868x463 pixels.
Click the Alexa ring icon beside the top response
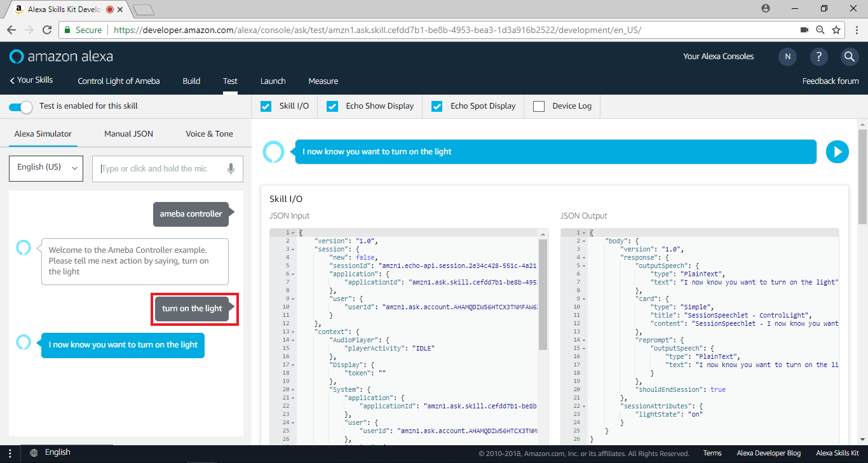[x=273, y=152]
